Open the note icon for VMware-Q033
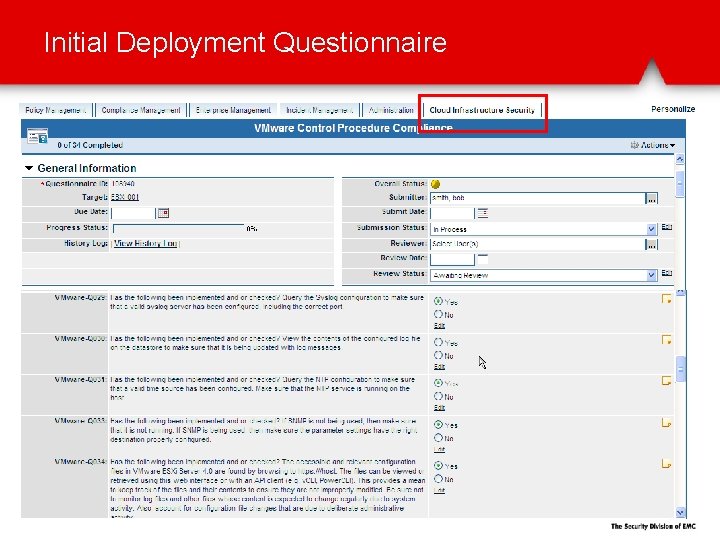Image resolution: width=720 pixels, height=540 pixels. pos(666,422)
